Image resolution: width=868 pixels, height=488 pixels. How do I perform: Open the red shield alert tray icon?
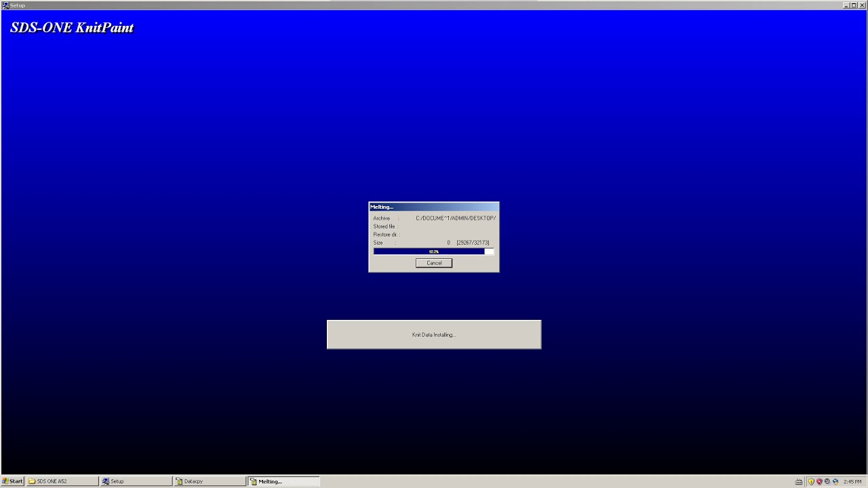[x=819, y=481]
